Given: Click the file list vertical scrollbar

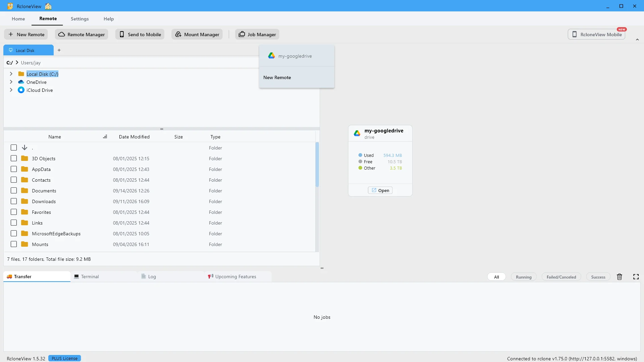Looking at the screenshot, I should coord(317,164).
